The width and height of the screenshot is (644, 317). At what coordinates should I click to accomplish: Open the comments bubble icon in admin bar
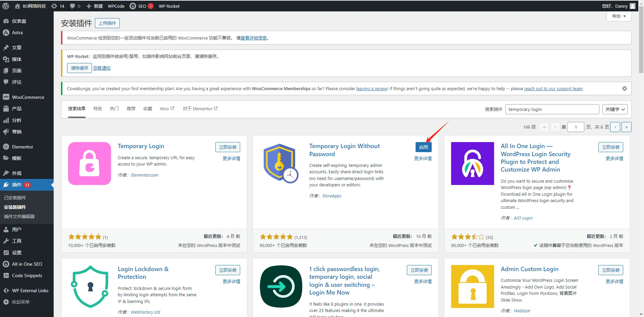[x=72, y=6]
